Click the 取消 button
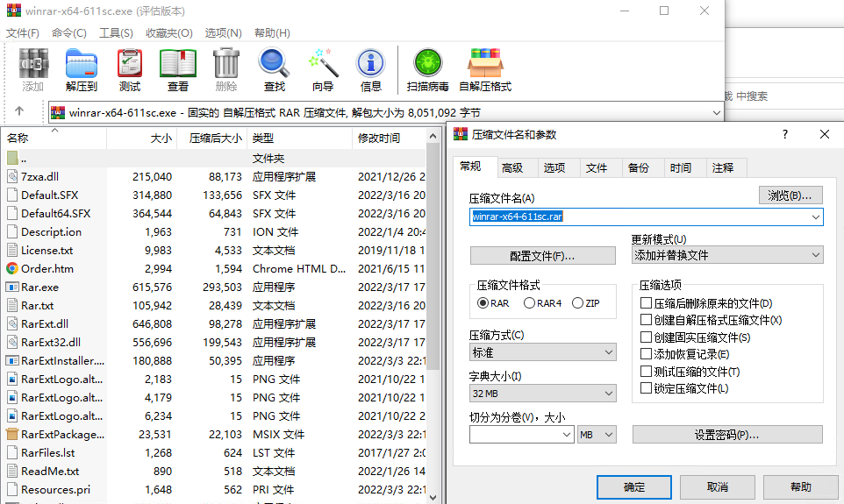The height and width of the screenshot is (504, 844). tap(718, 487)
